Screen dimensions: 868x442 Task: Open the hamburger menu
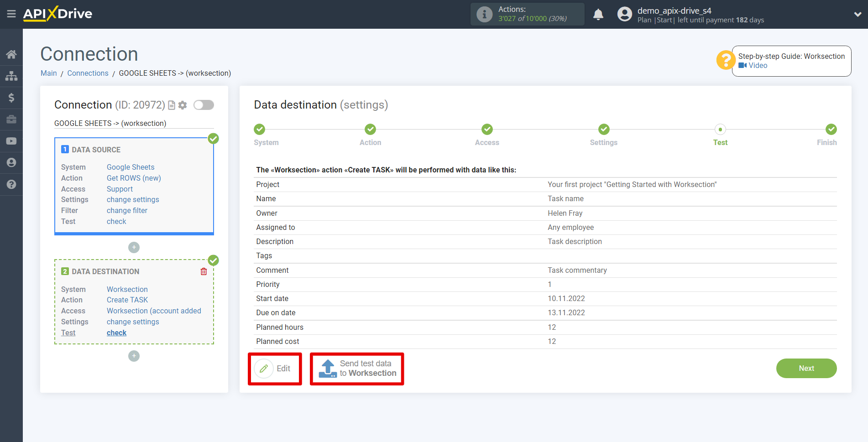(11, 14)
